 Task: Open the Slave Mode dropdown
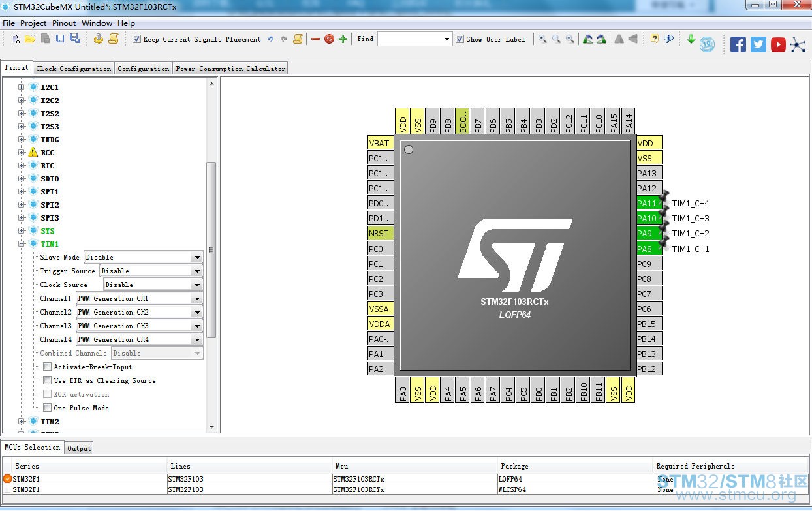coord(143,257)
